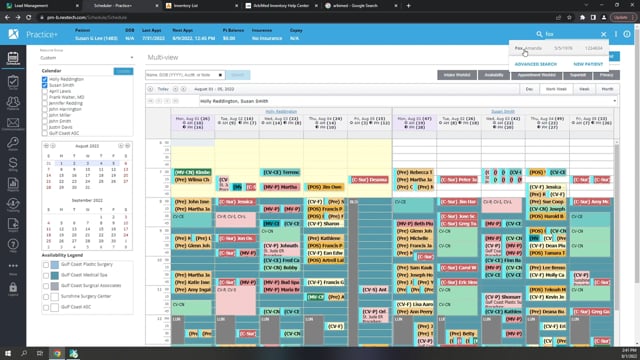The image size is (640, 360).
Task: Switch to Work Week view tab
Action: coord(556,89)
